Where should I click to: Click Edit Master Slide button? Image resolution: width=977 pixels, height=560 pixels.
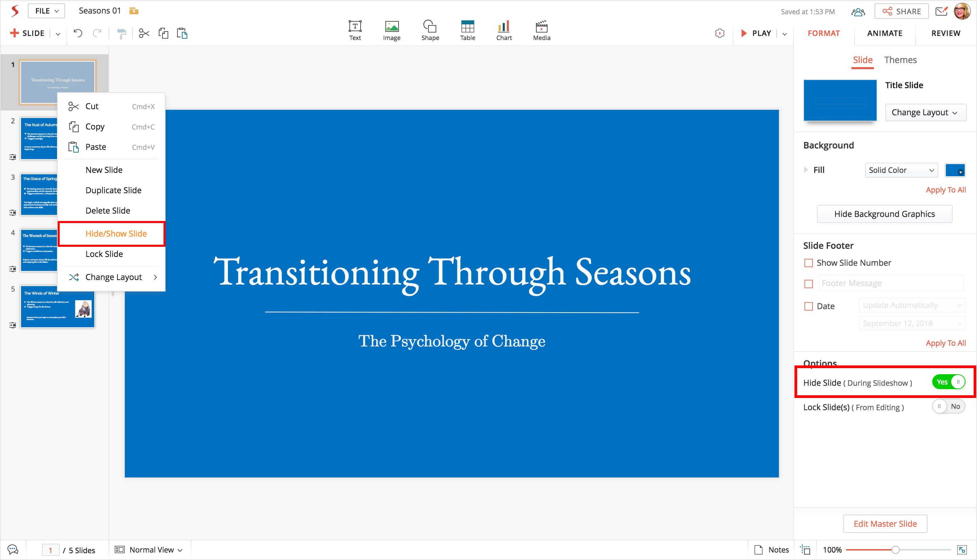click(x=885, y=524)
